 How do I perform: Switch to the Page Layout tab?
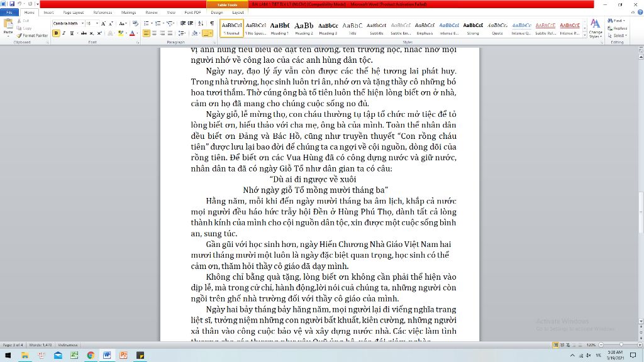pos(74,13)
